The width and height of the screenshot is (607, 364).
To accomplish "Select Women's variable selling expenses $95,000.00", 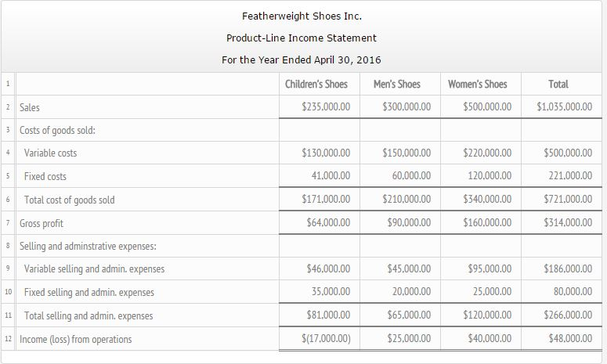I will coord(488,269).
